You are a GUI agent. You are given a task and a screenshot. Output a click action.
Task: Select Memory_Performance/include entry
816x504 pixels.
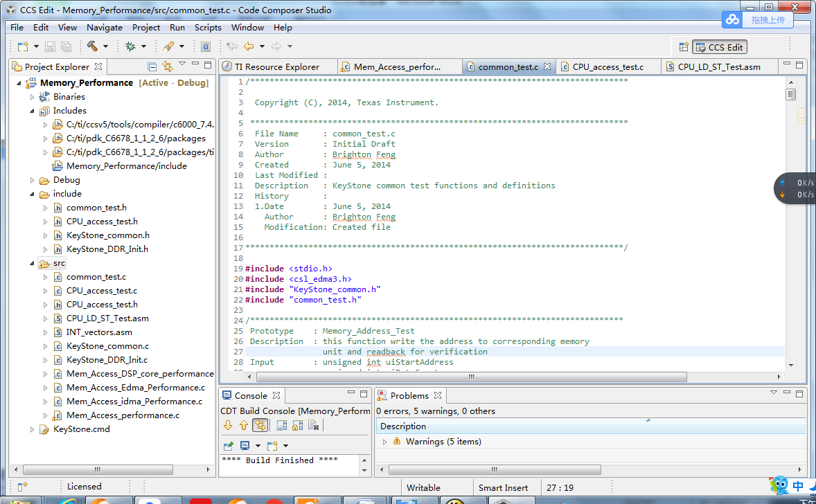(x=127, y=166)
